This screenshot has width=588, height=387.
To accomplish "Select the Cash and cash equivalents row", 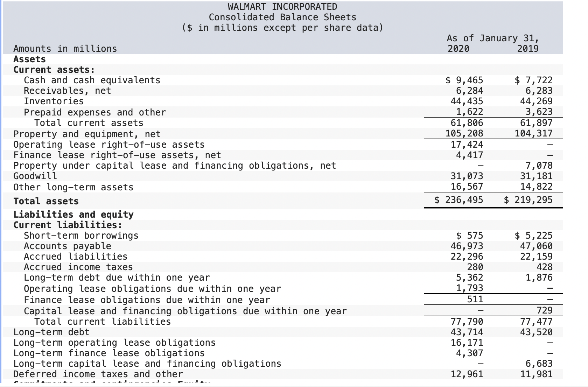I will click(92, 80).
